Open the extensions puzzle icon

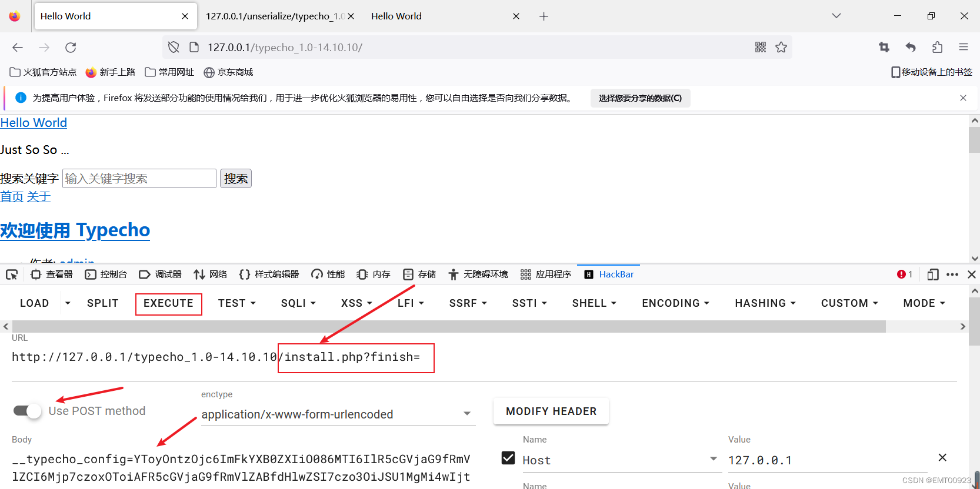(938, 47)
